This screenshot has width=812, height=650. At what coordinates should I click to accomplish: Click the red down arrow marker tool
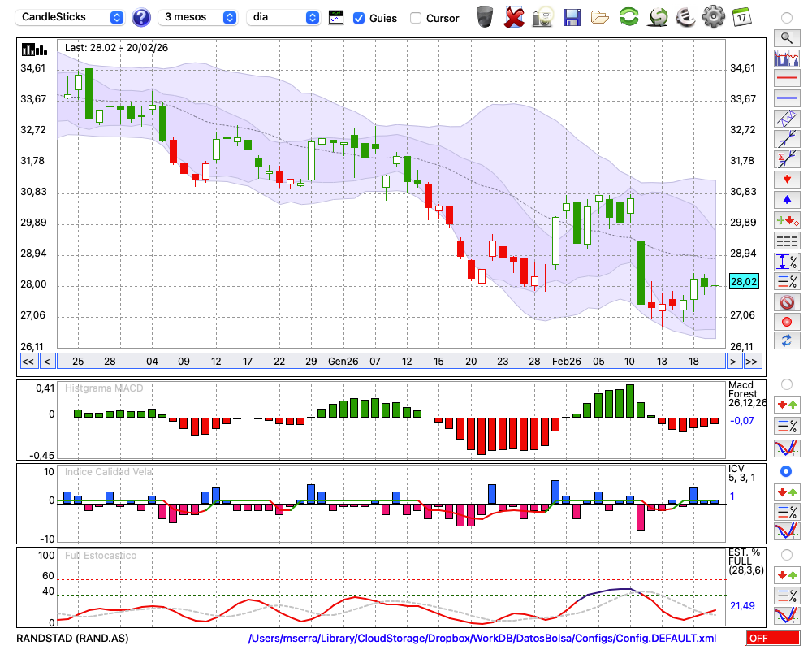[x=786, y=179]
